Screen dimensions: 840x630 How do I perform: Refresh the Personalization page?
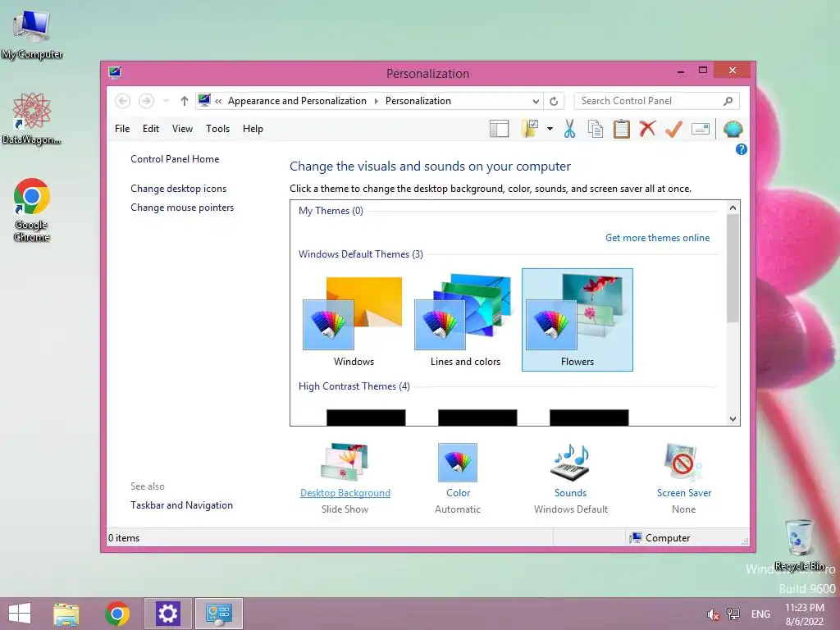click(554, 101)
